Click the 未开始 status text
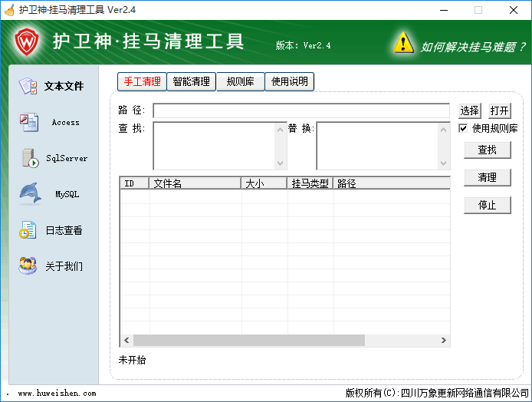 pos(132,360)
